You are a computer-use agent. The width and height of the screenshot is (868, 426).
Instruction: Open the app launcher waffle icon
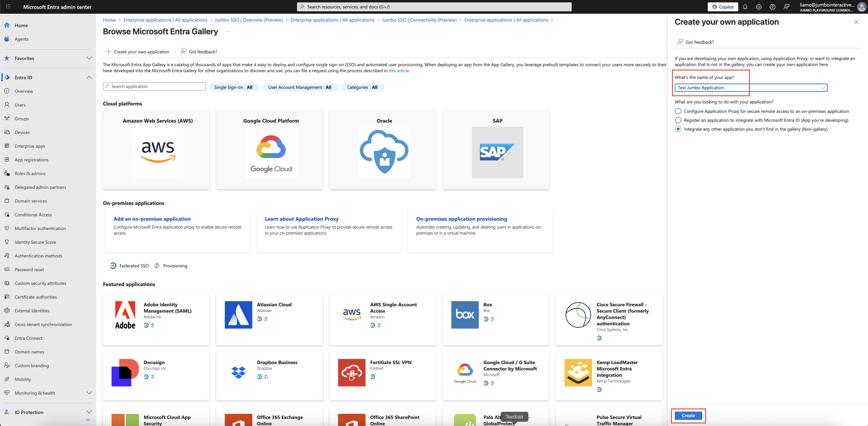(x=8, y=6)
